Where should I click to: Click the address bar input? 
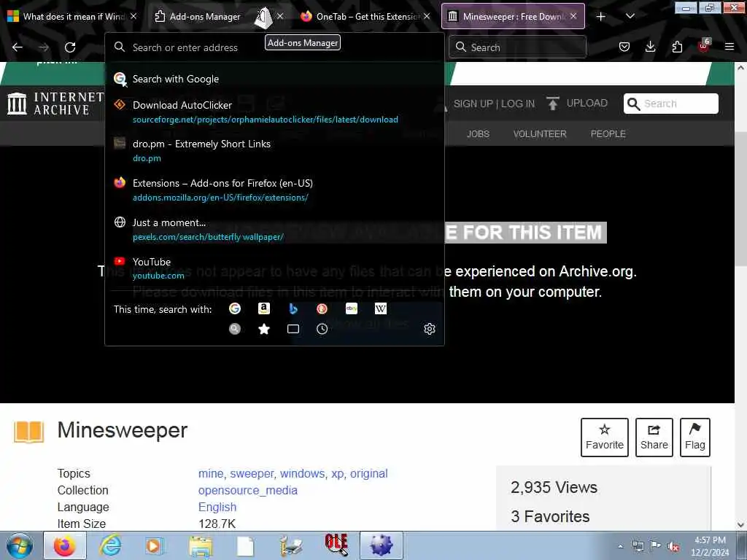[x=274, y=47]
